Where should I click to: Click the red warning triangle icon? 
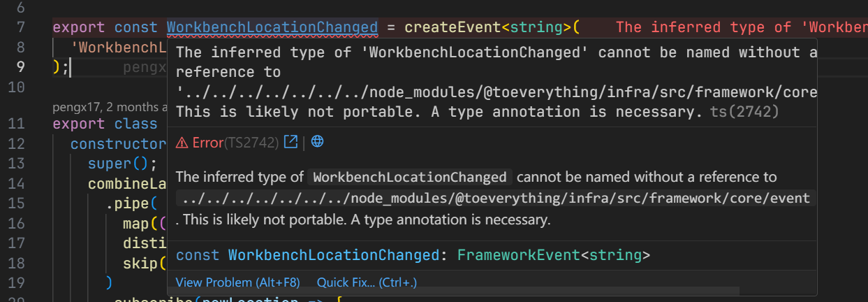[182, 143]
